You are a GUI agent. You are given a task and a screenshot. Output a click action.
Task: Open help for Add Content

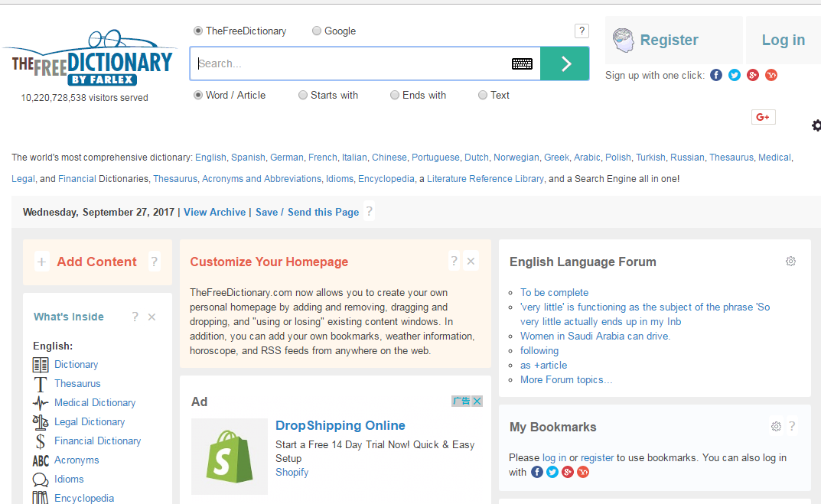point(154,262)
